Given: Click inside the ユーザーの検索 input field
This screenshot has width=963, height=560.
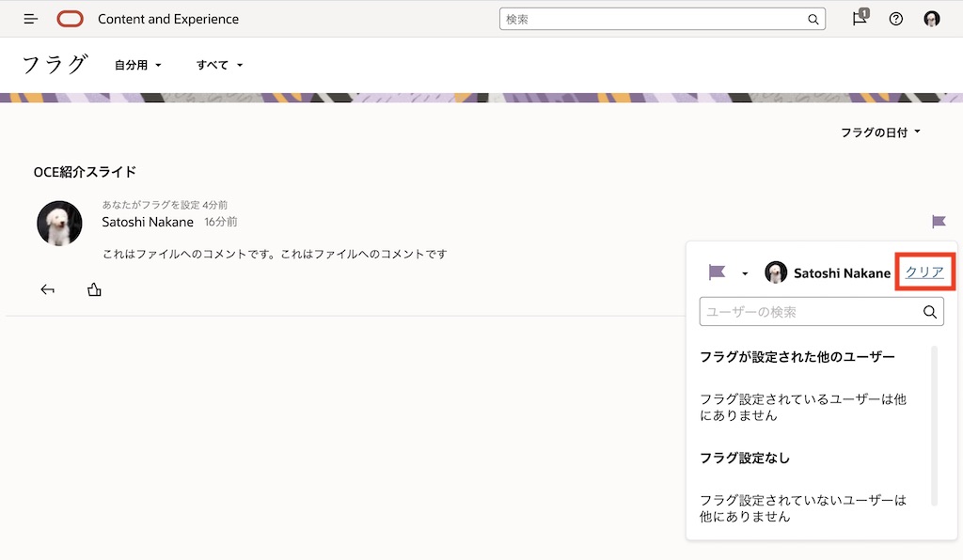Looking at the screenshot, I should pos(809,311).
